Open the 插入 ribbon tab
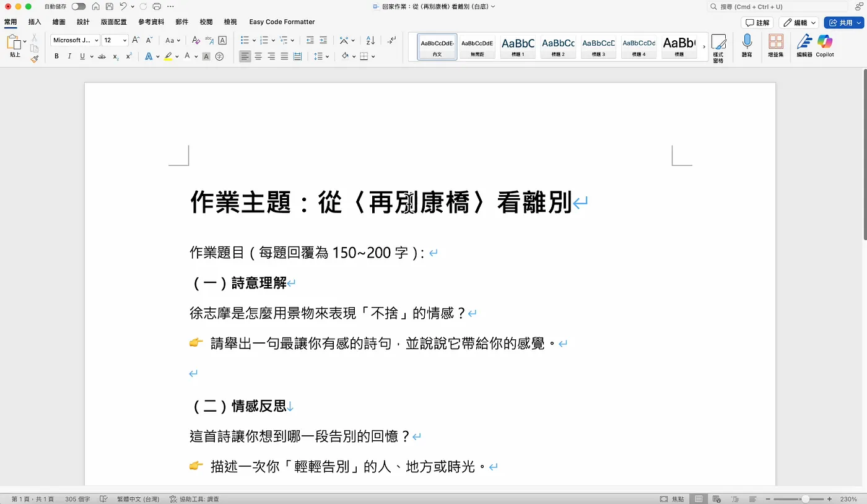This screenshot has width=867, height=504. 35,22
